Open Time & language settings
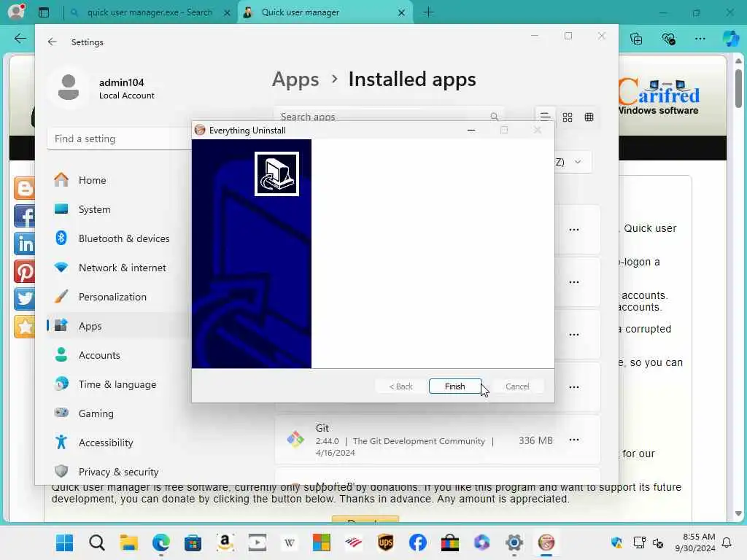Image resolution: width=747 pixels, height=560 pixels. tap(118, 384)
